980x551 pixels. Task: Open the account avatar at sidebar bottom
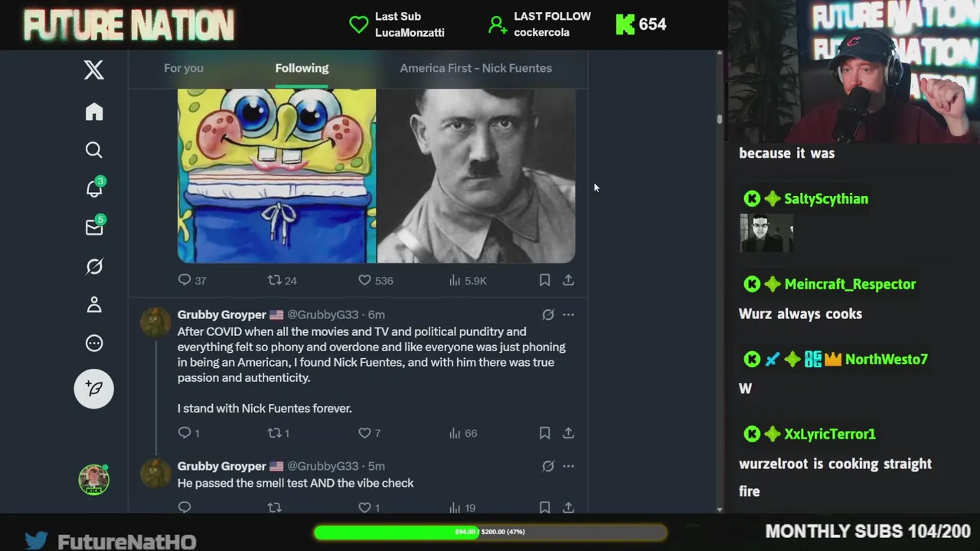(93, 480)
